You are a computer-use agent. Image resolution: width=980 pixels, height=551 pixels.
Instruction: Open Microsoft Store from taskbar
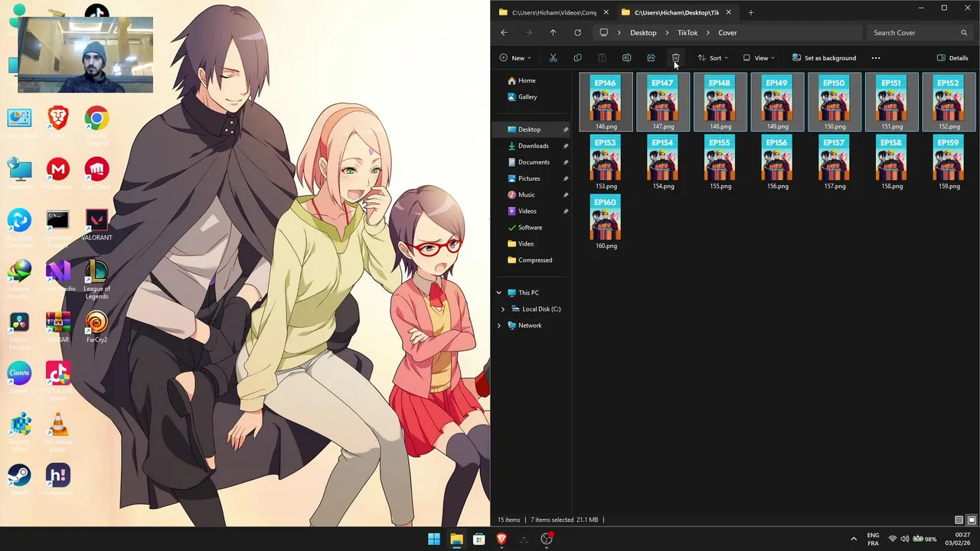[479, 539]
